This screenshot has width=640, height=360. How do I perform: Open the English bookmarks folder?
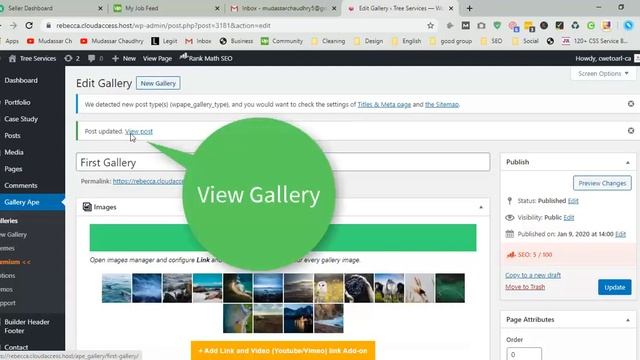pos(406,41)
